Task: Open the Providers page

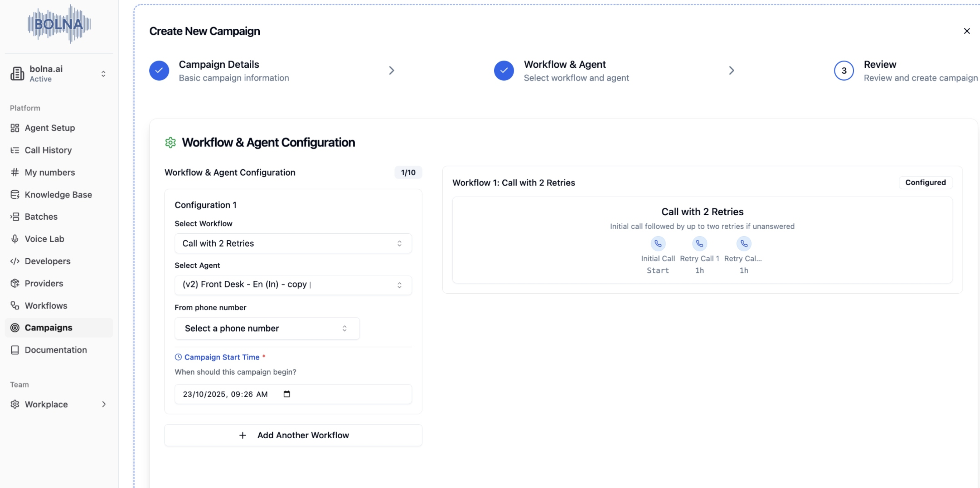Action: pyautogui.click(x=44, y=283)
